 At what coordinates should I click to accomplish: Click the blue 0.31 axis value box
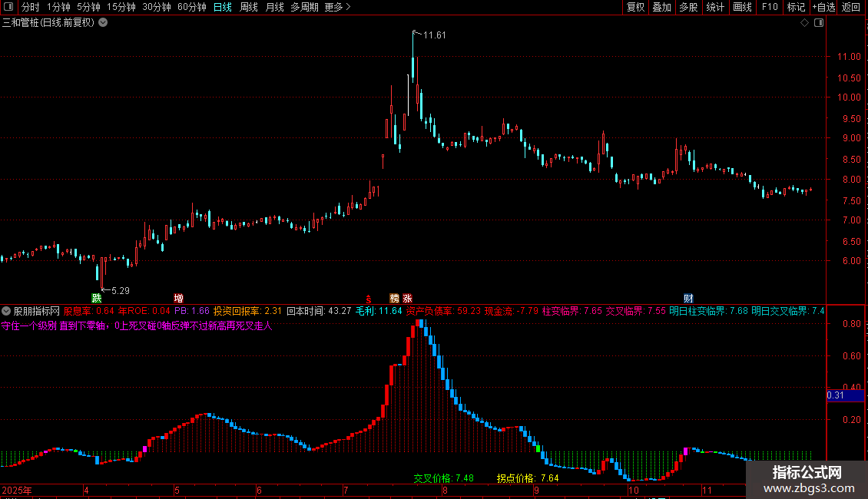845,395
